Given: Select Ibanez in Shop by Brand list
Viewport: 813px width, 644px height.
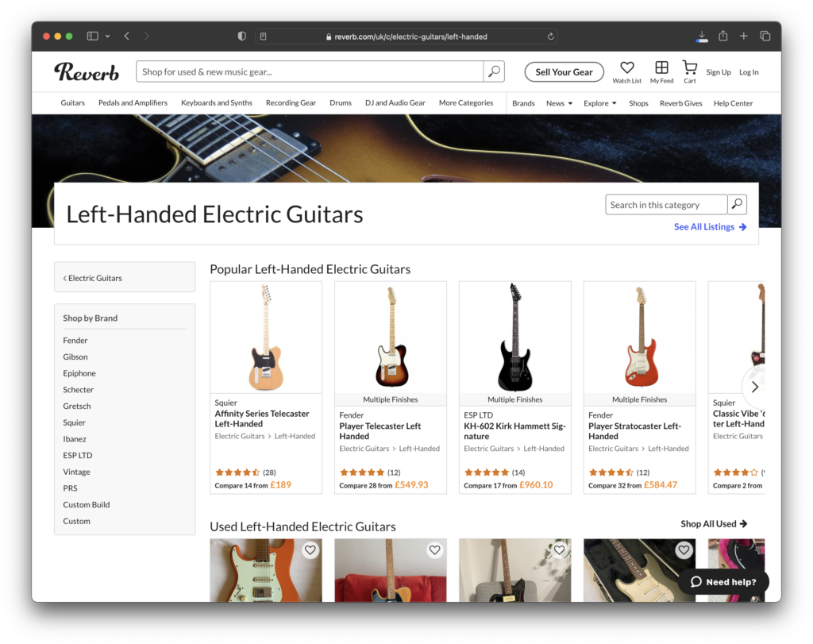Looking at the screenshot, I should (x=75, y=439).
